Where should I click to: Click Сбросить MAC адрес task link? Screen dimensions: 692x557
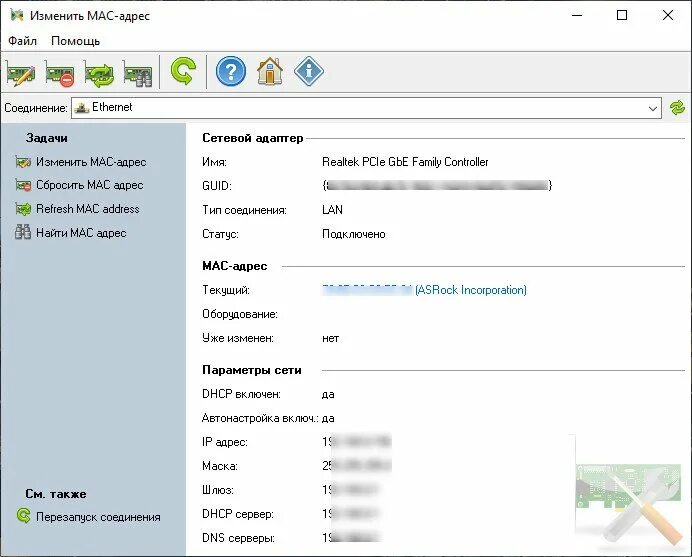click(90, 185)
